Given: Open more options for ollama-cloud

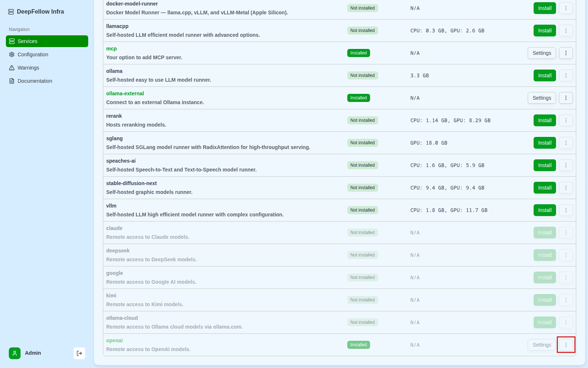Looking at the screenshot, I should pos(566,322).
